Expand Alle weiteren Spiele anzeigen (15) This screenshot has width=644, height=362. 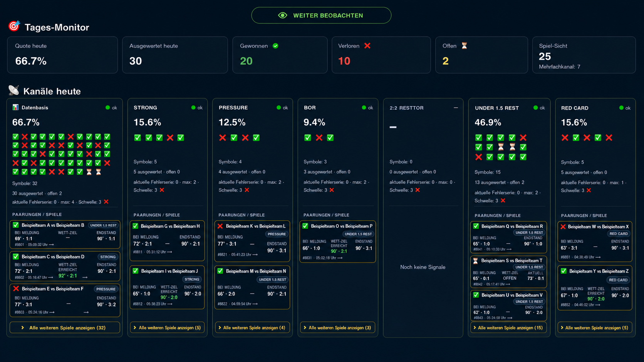(x=508, y=328)
